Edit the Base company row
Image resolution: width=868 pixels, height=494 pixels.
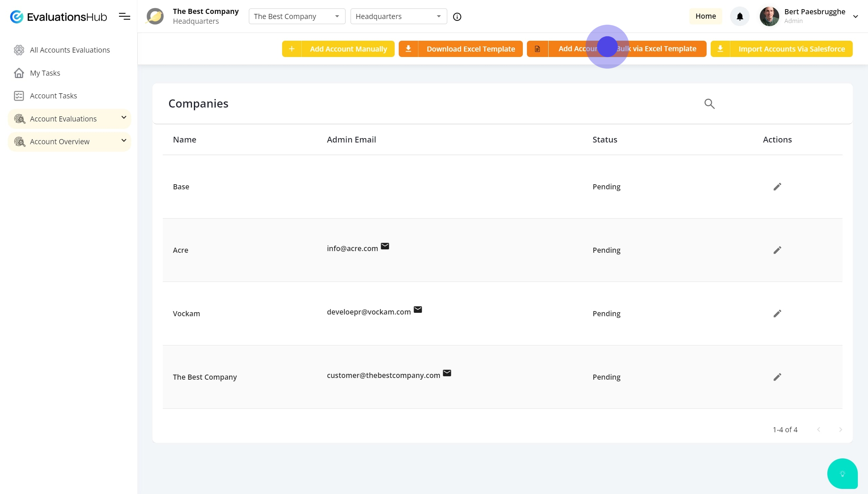[777, 187]
